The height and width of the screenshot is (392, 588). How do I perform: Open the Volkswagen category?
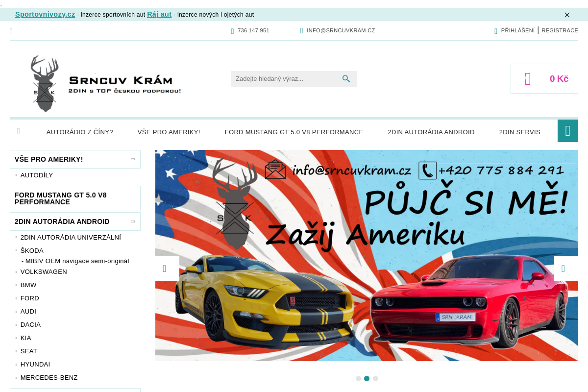44,272
